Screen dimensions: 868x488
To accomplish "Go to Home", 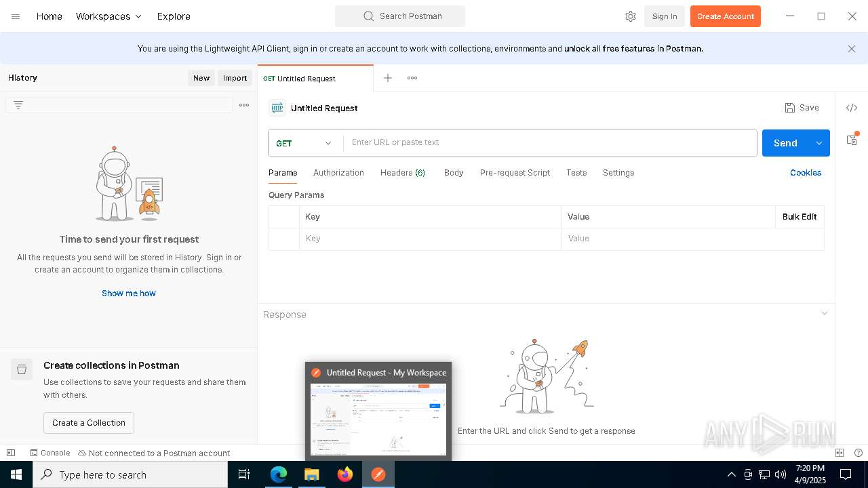I will [x=49, y=16].
